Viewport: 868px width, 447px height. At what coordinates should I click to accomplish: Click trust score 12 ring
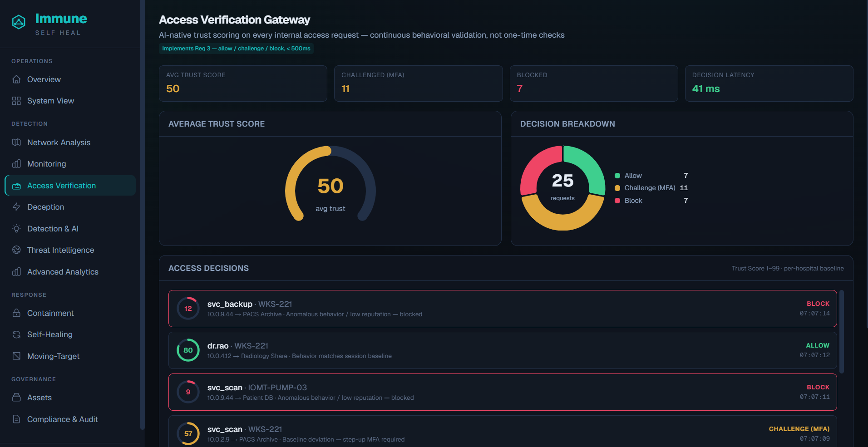coord(188,309)
